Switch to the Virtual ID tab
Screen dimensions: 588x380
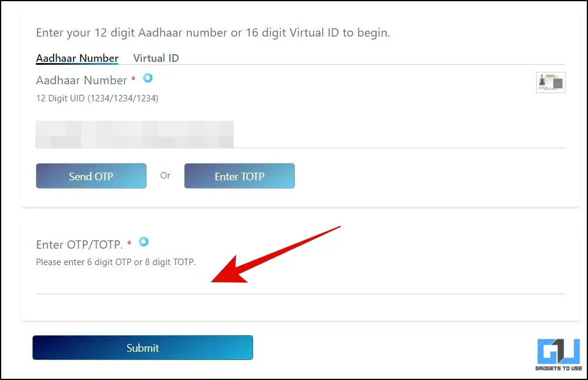156,58
